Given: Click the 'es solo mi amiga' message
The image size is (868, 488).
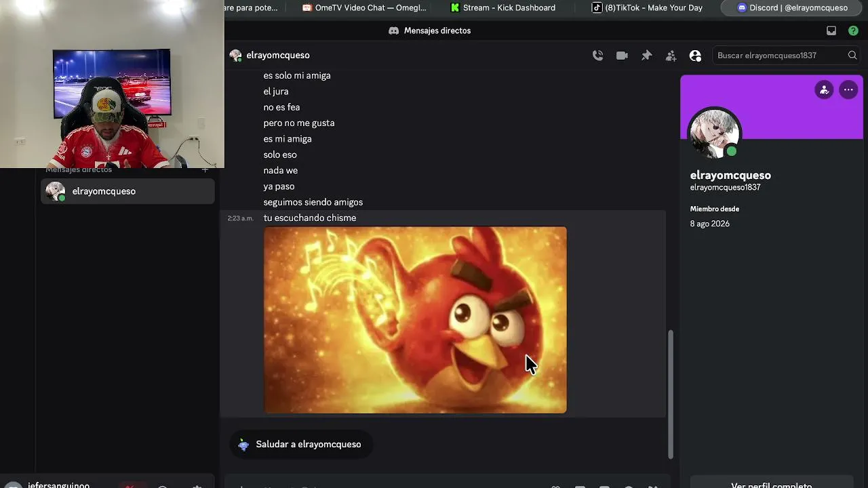Looking at the screenshot, I should click(x=297, y=76).
